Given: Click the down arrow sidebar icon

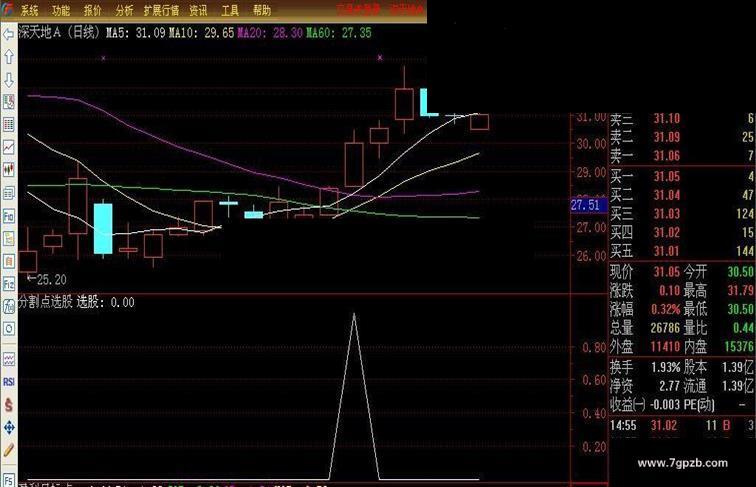Looking at the screenshot, I should click(9, 80).
